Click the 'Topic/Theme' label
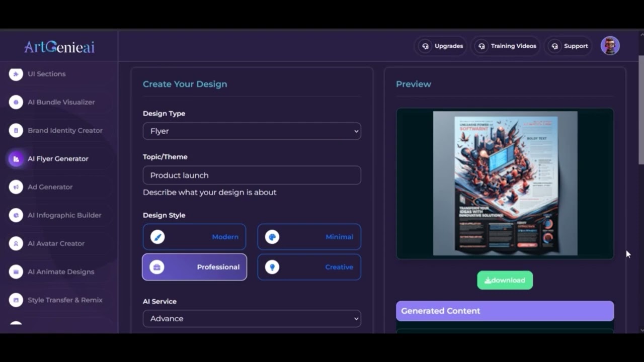The width and height of the screenshot is (644, 362). pyautogui.click(x=165, y=157)
